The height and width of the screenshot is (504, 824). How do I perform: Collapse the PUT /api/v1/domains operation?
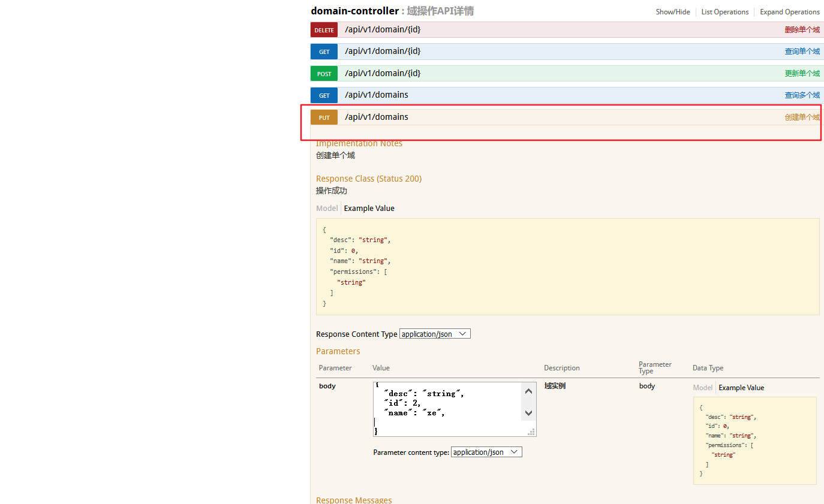pyautogui.click(x=377, y=117)
